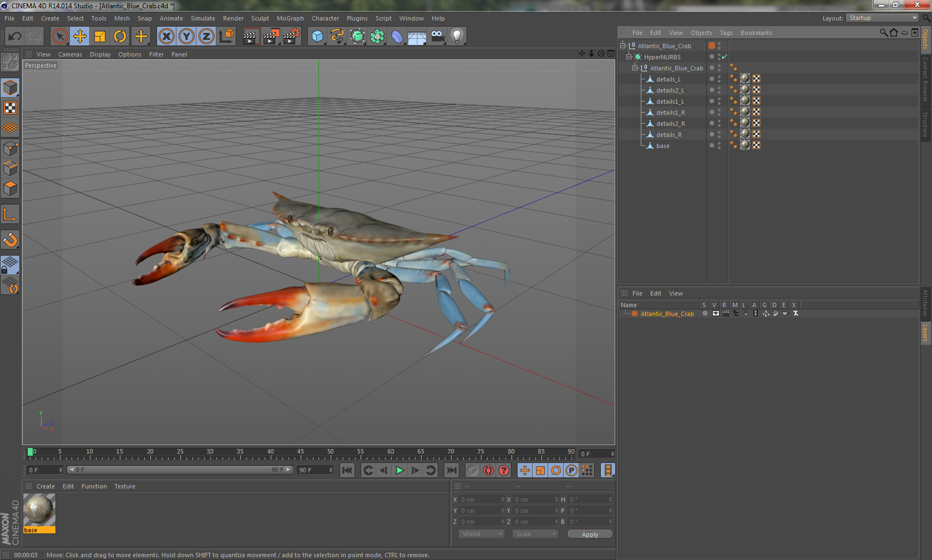Image resolution: width=932 pixels, height=560 pixels.
Task: Go to start of animation
Action: [347, 470]
